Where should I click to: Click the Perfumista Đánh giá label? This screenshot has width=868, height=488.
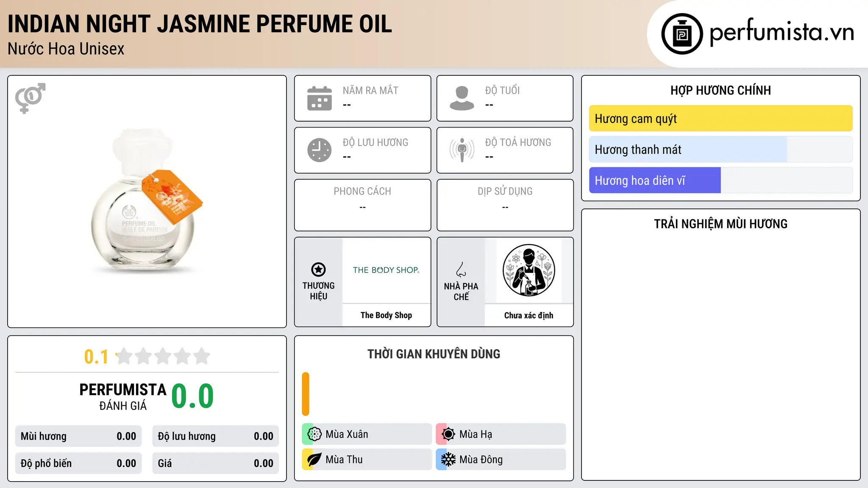(123, 397)
